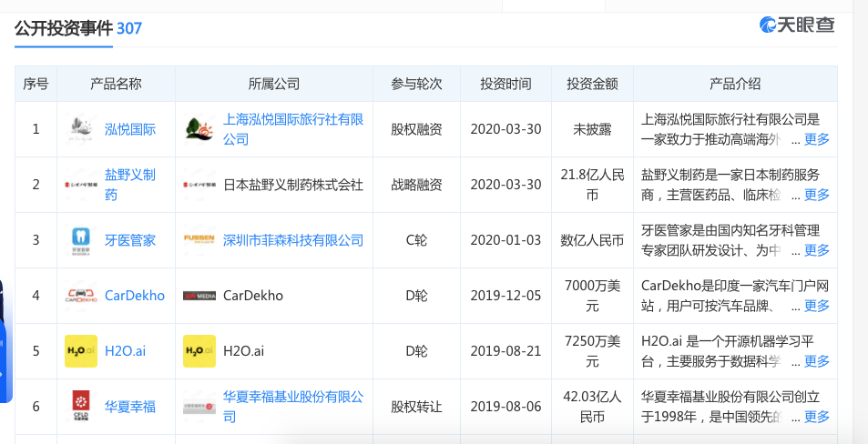Click the 华夏幸福 red logo
Image resolution: width=868 pixels, height=444 pixels.
81,407
